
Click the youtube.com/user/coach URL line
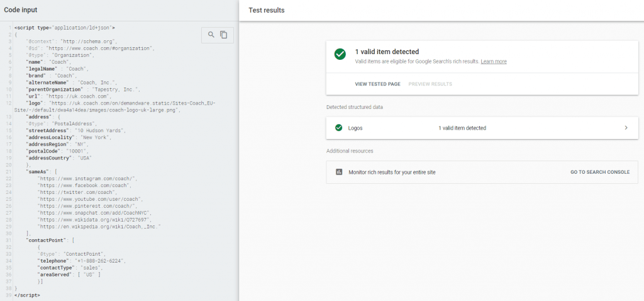click(x=90, y=199)
